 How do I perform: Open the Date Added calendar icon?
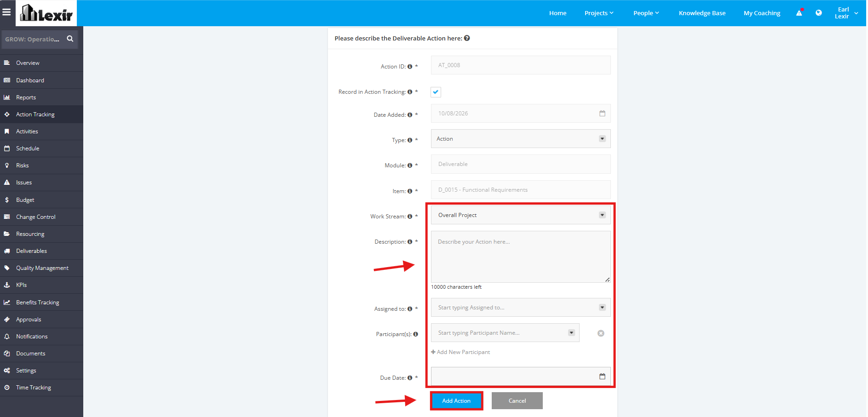point(602,113)
